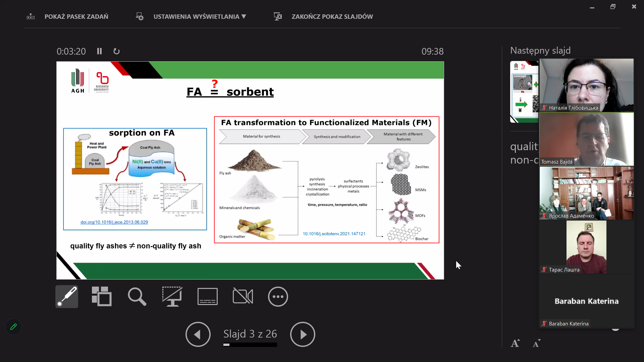Click the green pen annotation circle icon
The image size is (644, 362).
[x=13, y=327]
